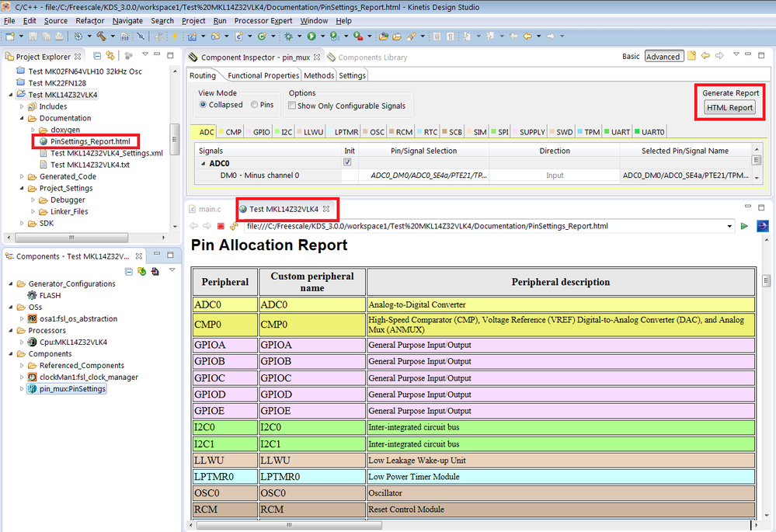776x532 pixels.
Task: Switch to the Functional Properties tab
Action: [263, 75]
